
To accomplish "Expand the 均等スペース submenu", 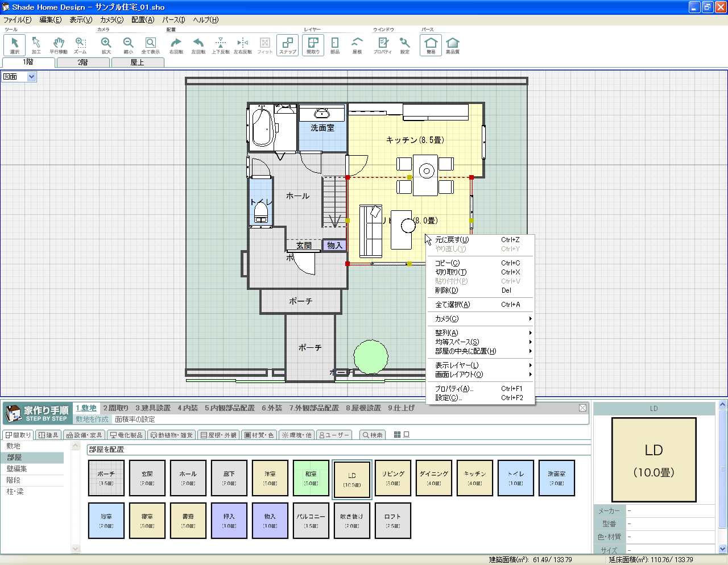I will pos(480,342).
